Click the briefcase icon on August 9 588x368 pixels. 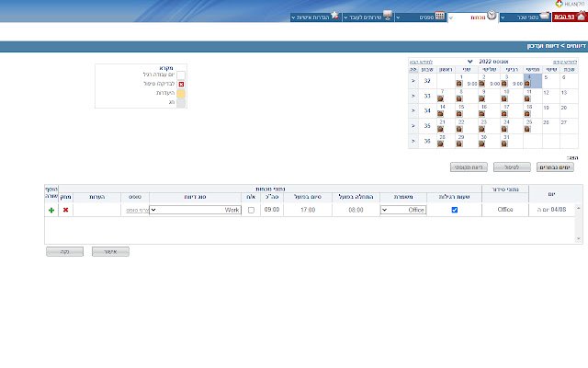tap(481, 98)
